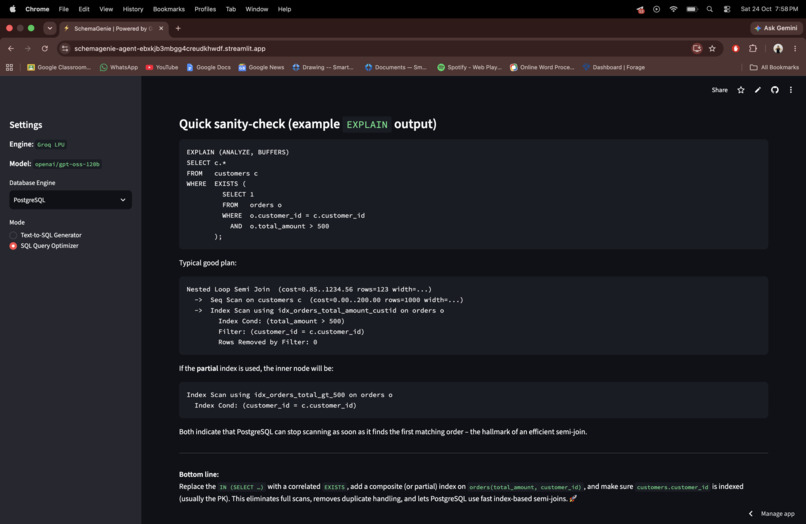Open the Spotify Web Player bookmark
The image size is (806, 524).
469,67
